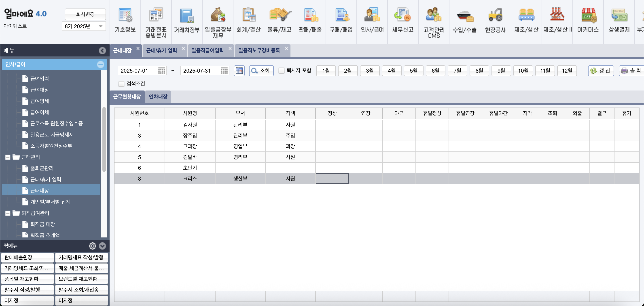
Task: Collapse the 인사/급여 menu section
Action: pyautogui.click(x=100, y=65)
